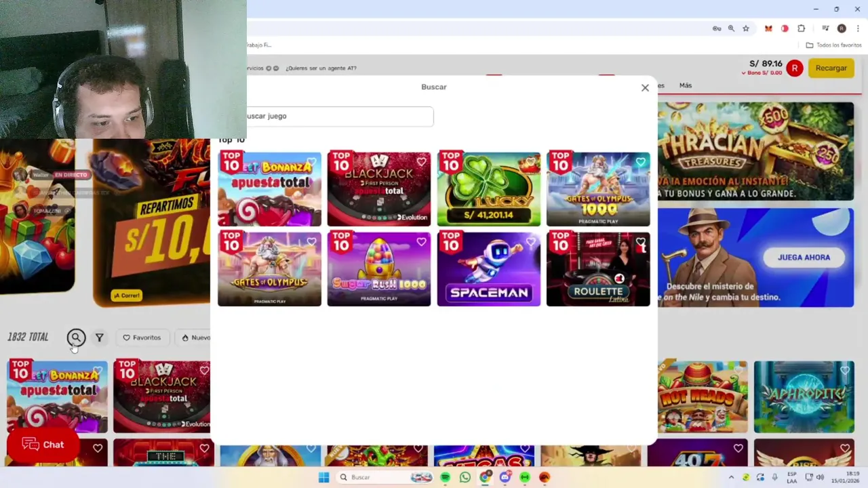Viewport: 868px width, 488px height.
Task: Click the S/ 89.16 balance amount
Action: pos(766,63)
